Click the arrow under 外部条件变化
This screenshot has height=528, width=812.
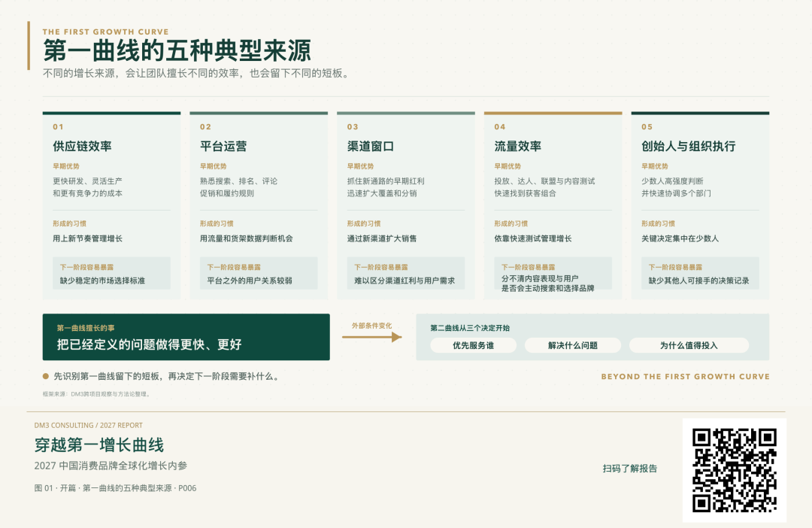tap(372, 337)
